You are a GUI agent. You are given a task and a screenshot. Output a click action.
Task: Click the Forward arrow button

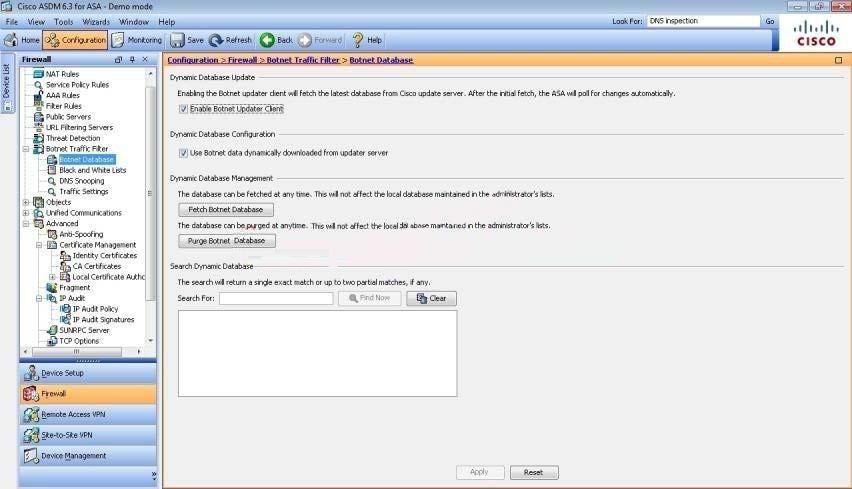coord(321,40)
